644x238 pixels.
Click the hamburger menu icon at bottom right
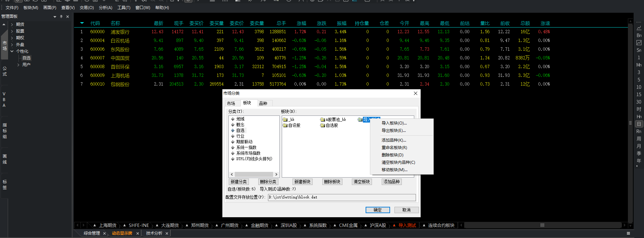pos(628,233)
